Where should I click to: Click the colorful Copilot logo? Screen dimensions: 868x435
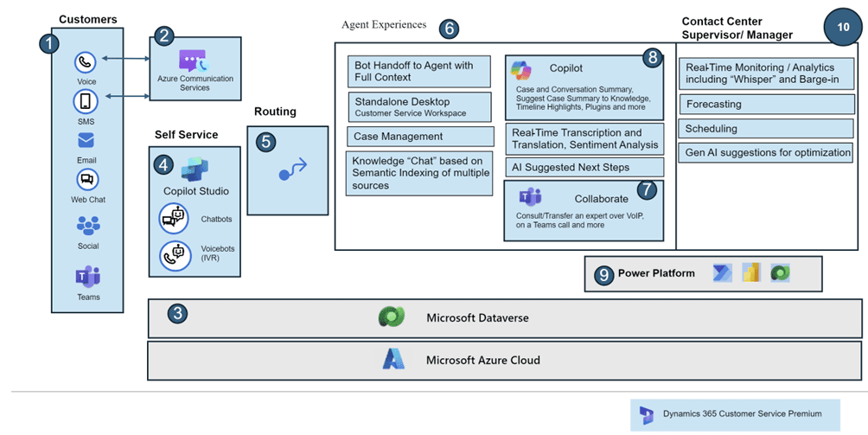point(521,70)
